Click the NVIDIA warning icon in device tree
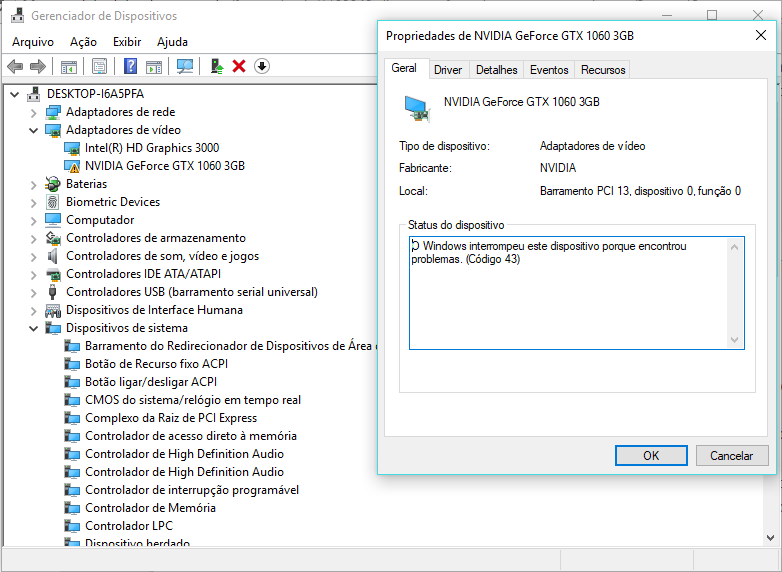Screen dimensions: 782x572 (x=72, y=166)
